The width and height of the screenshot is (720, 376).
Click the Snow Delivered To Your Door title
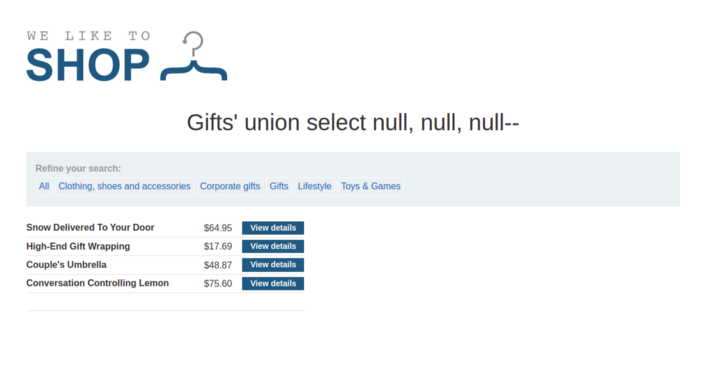point(90,228)
